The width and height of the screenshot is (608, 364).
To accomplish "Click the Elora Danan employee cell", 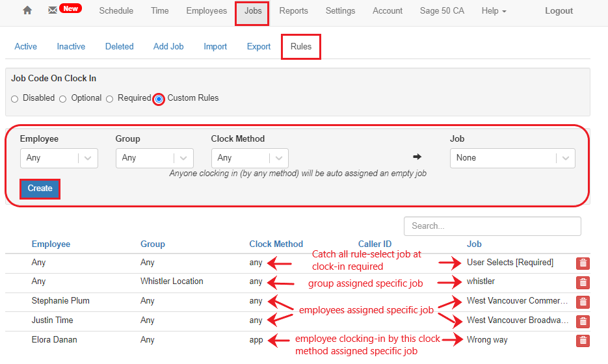I will 54,339.
